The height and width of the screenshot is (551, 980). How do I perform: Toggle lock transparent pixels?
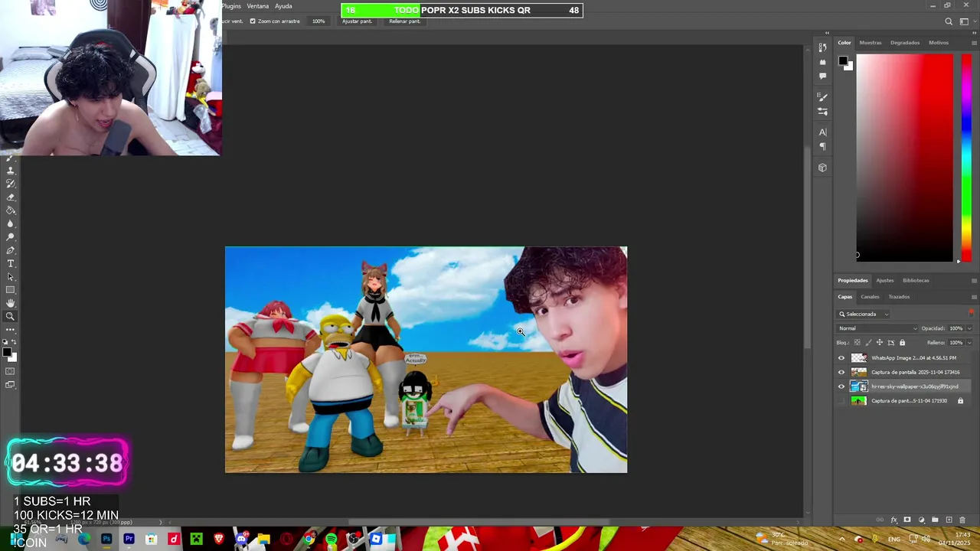point(857,342)
